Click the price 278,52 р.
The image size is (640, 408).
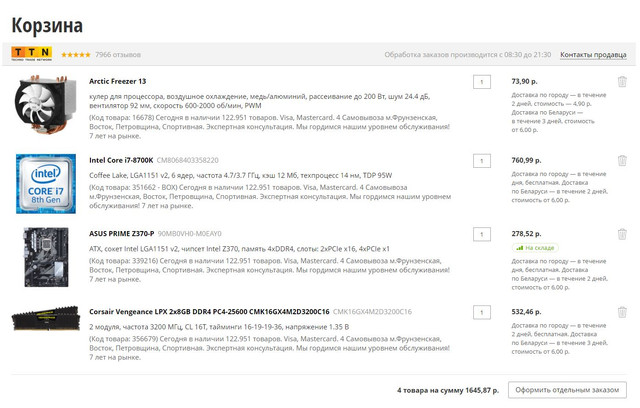coord(526,234)
